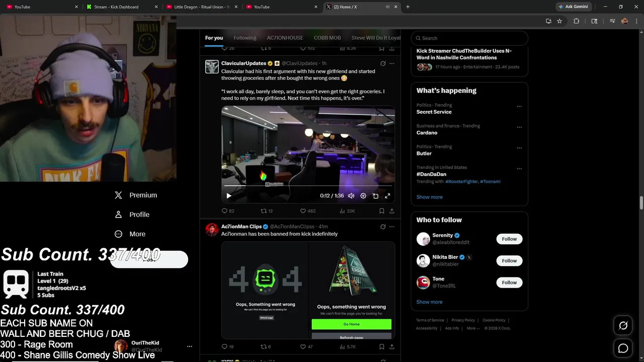Open Chrome Extensions puzzle icon

coord(577,21)
